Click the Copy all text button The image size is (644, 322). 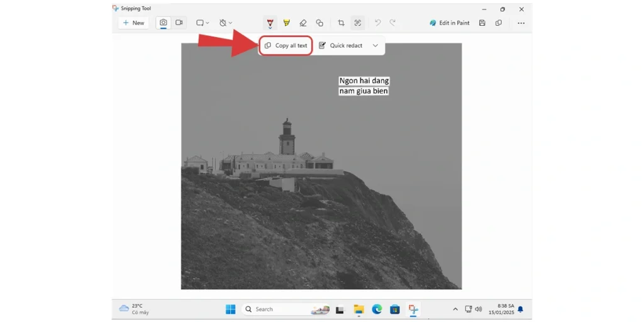pos(286,45)
